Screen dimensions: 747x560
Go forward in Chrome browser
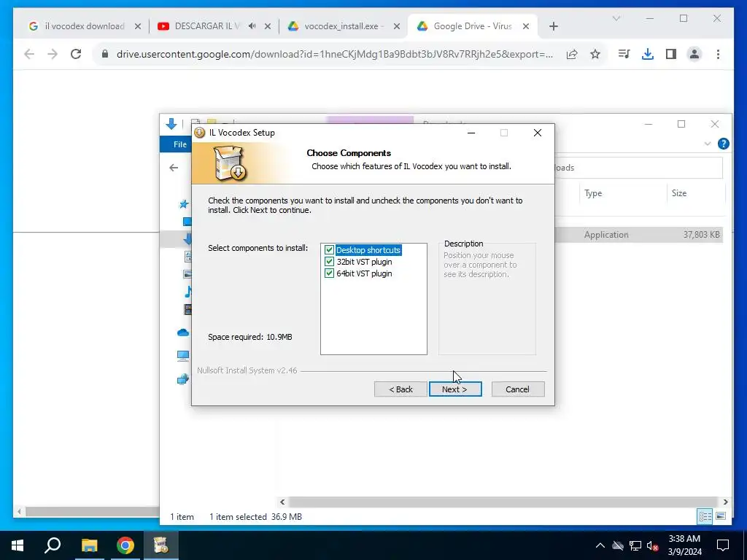53,54
